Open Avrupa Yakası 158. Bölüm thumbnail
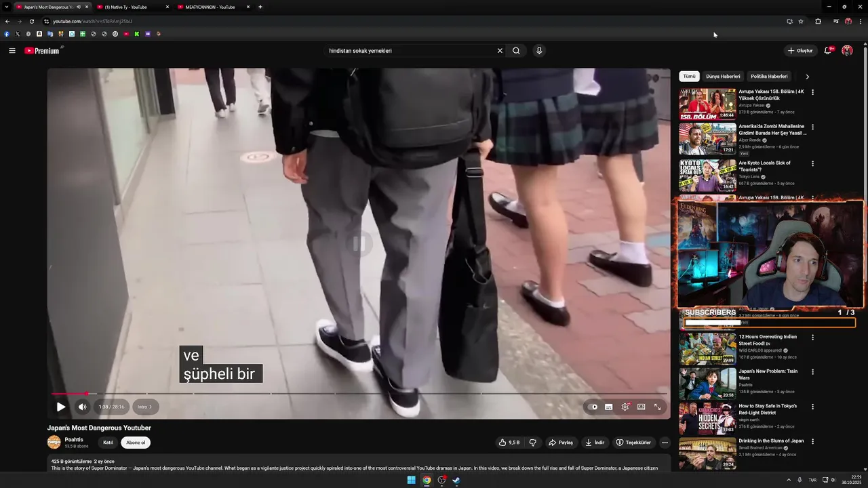 click(707, 104)
